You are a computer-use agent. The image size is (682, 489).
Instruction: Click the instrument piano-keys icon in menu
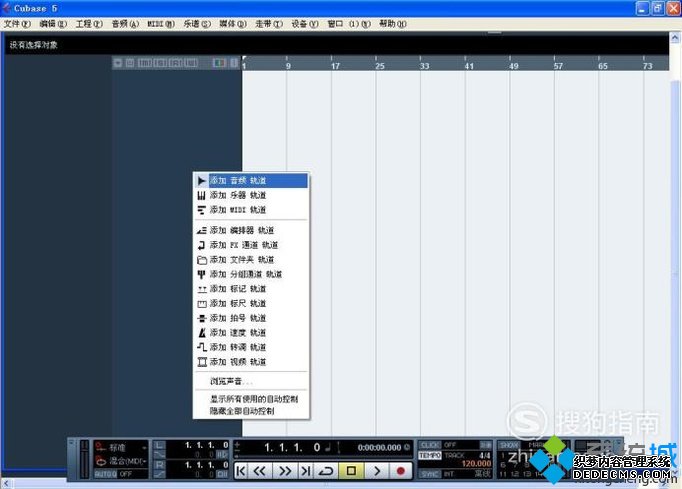201,195
